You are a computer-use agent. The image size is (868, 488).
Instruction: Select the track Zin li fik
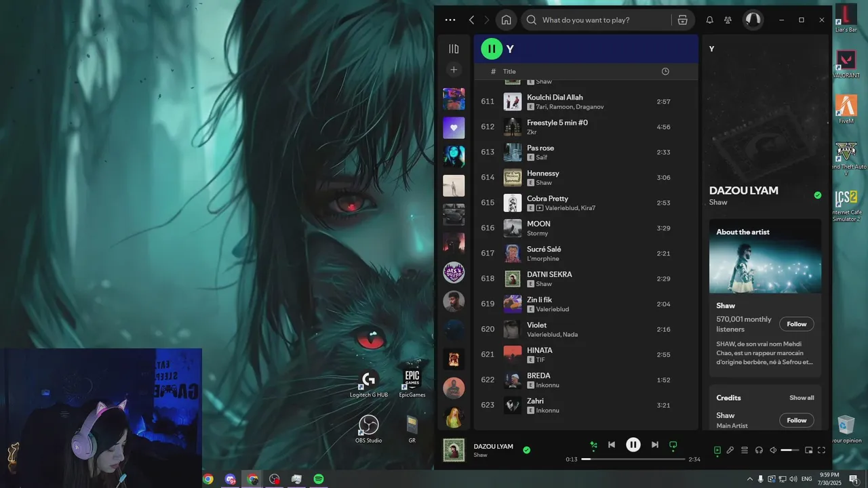(x=586, y=304)
